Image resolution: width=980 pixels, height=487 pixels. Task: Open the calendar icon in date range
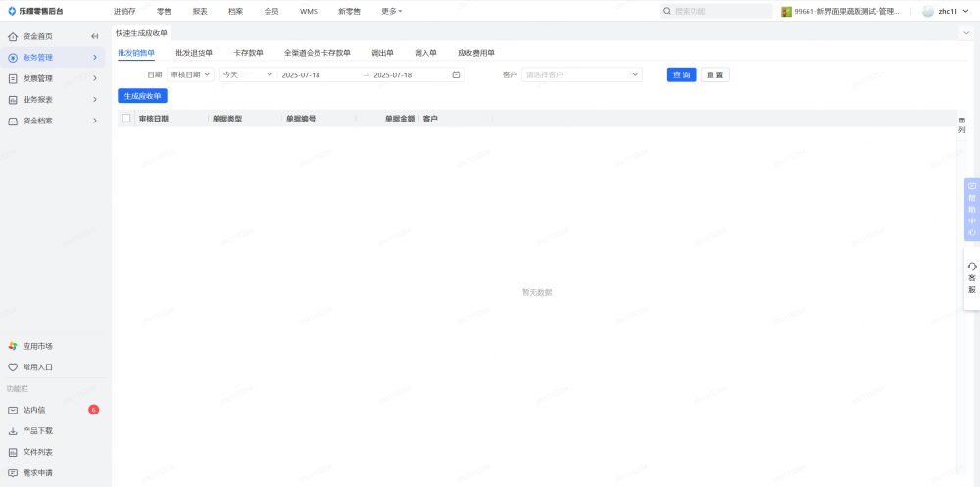[456, 74]
